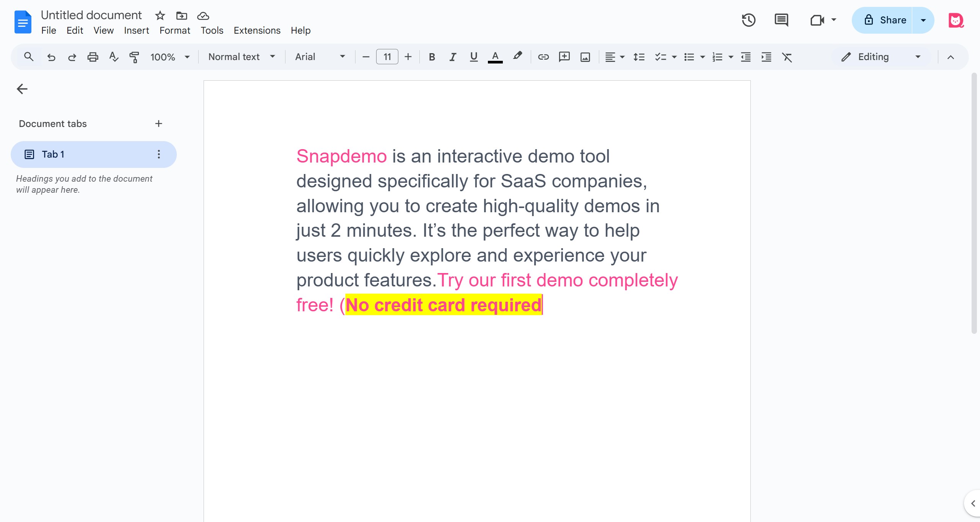Open the comments panel icon
This screenshot has height=522, width=980.
tap(781, 20)
